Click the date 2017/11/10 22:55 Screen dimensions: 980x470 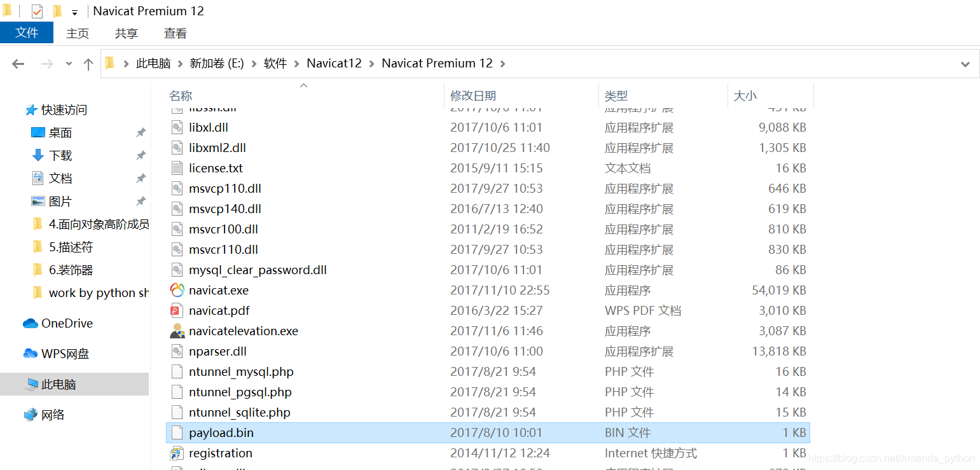[x=500, y=290]
